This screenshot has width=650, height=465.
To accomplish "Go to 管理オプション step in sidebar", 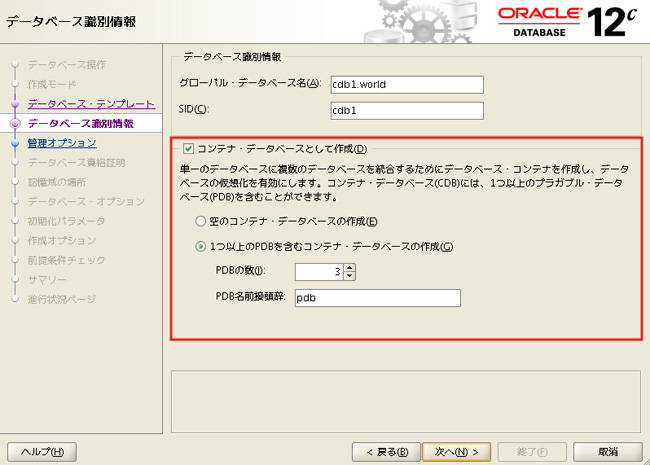I will click(x=62, y=143).
